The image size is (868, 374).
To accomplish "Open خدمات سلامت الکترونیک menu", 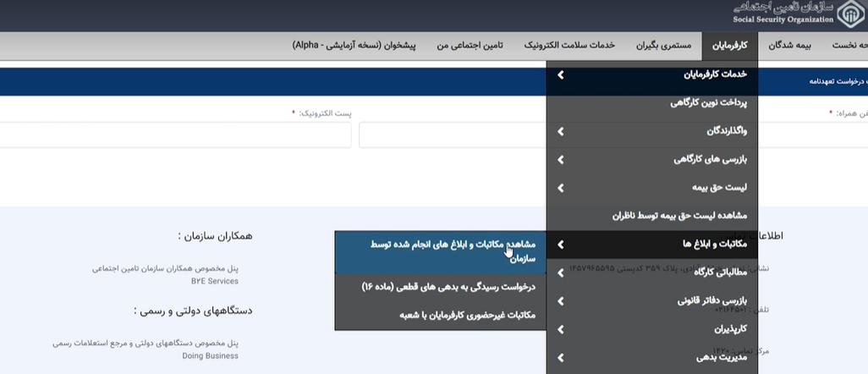I will 569,46.
